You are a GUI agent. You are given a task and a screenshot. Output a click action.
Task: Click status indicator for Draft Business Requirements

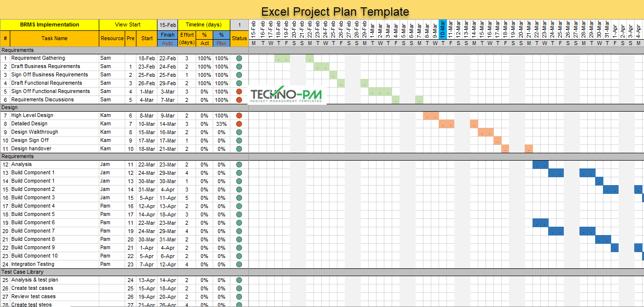pos(239,67)
